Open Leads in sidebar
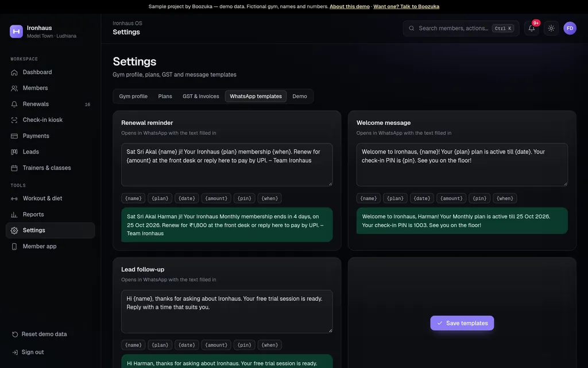This screenshot has width=588, height=368. coord(51,152)
